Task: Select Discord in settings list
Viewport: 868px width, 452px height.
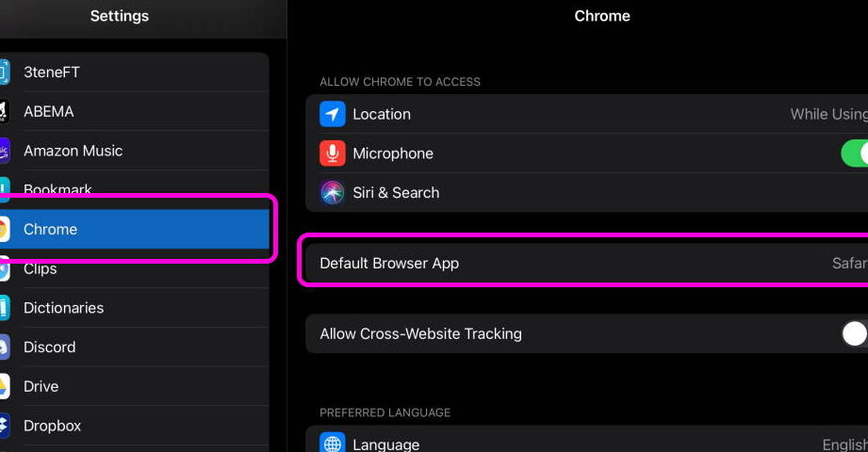Action: (x=135, y=347)
